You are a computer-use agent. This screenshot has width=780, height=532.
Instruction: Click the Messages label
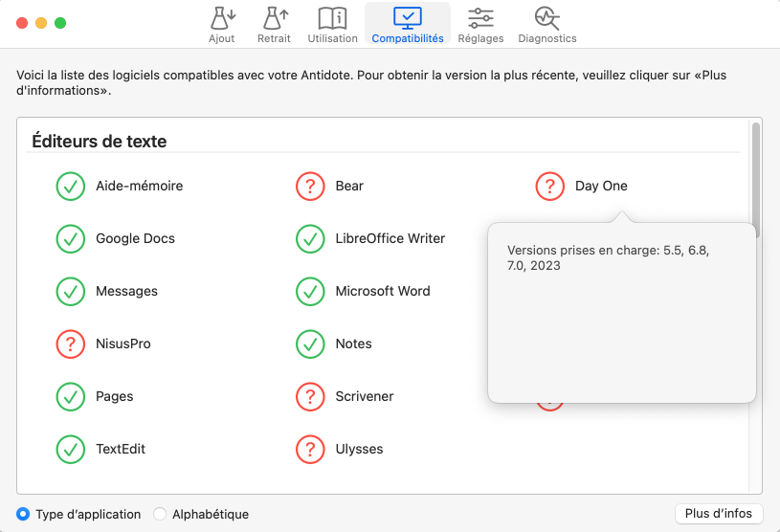pos(126,292)
